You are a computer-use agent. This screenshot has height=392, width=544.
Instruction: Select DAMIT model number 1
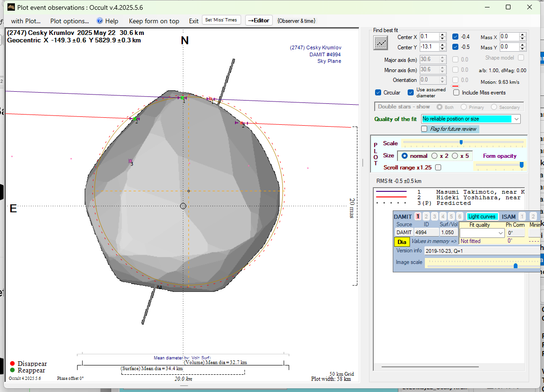click(x=418, y=216)
